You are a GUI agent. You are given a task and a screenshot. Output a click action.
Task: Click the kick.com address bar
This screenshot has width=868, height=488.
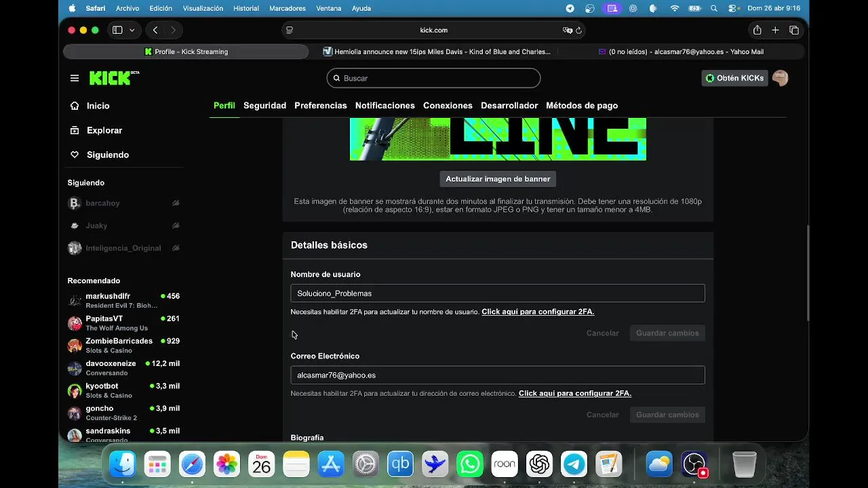(433, 30)
